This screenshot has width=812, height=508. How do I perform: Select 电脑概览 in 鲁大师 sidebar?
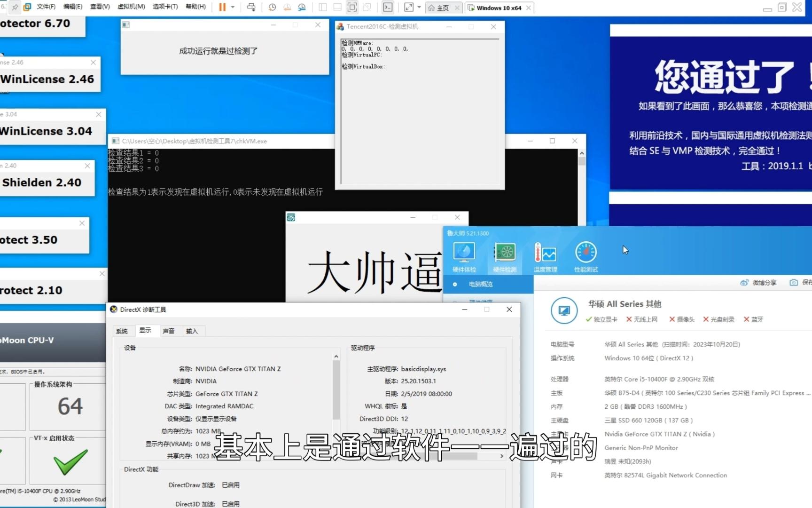point(481,284)
